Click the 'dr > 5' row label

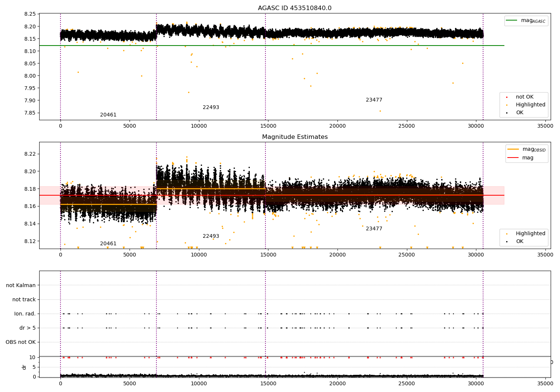(28, 328)
